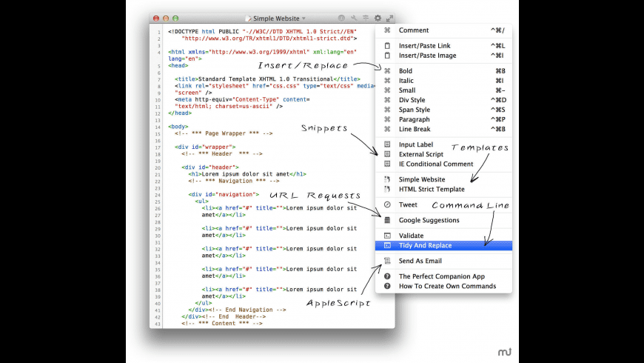Click the strikethrough-lines icon beside the wrench
The image size is (644, 363).
tap(366, 18)
